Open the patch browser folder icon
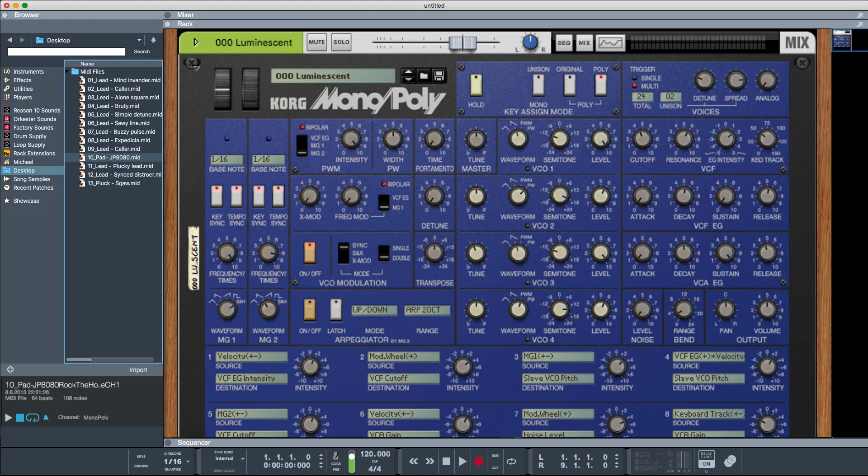The image size is (868, 476). 424,76
